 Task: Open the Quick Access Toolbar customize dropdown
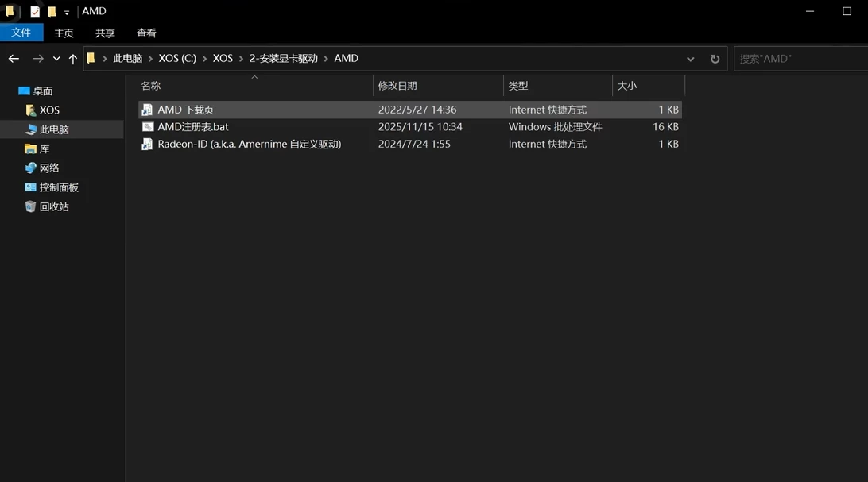[x=67, y=12]
